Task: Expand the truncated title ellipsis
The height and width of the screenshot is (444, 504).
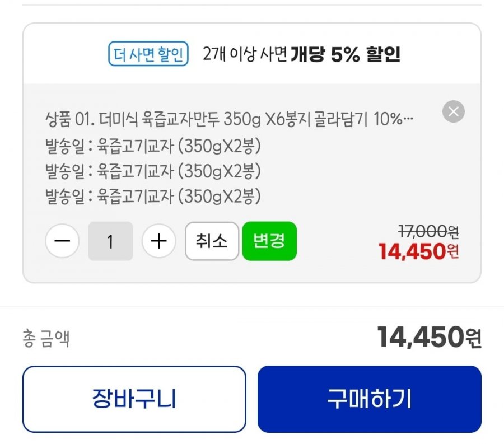Action: click(408, 119)
